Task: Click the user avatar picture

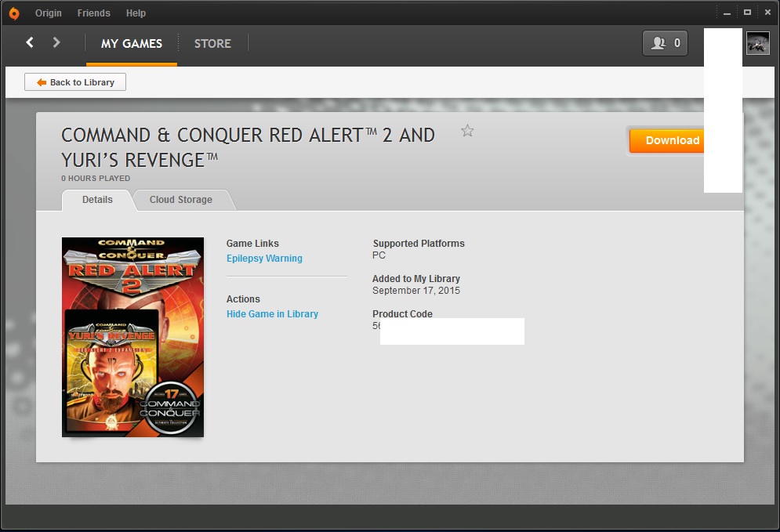Action: point(757,43)
